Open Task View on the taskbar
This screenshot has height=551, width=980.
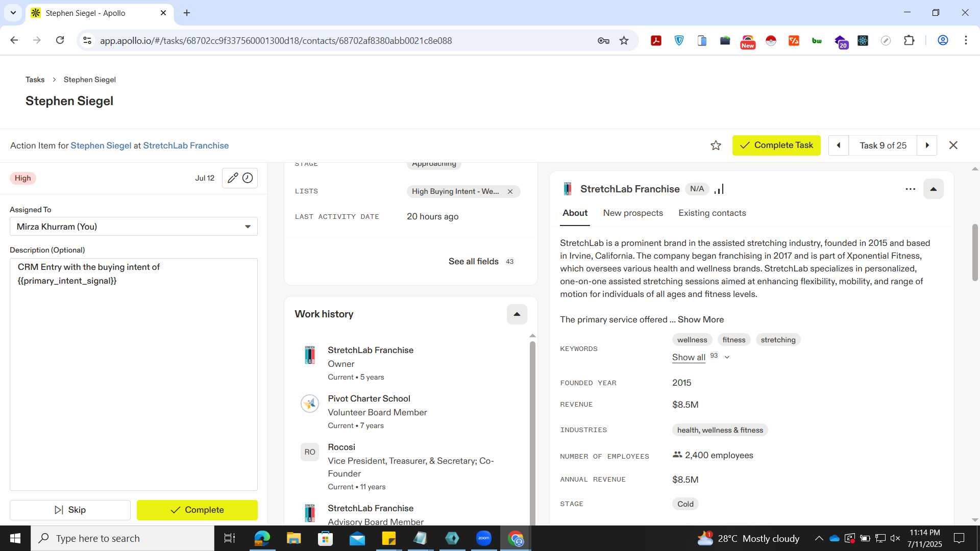[x=230, y=538]
